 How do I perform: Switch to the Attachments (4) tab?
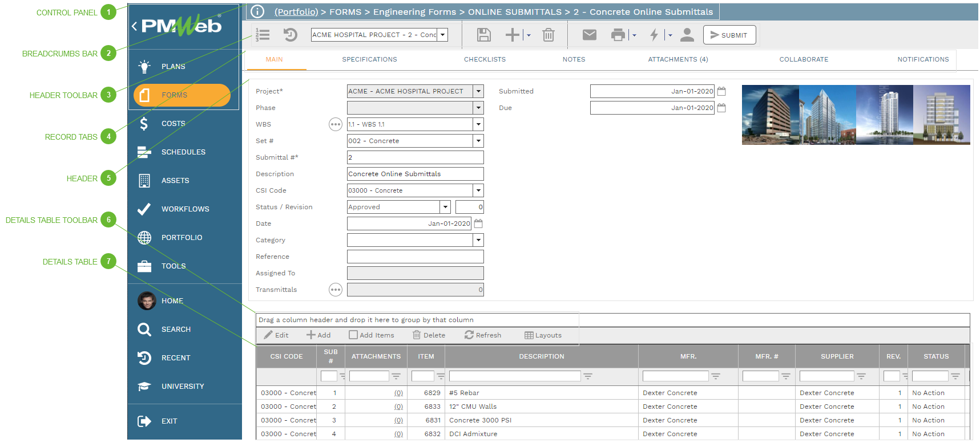point(678,59)
